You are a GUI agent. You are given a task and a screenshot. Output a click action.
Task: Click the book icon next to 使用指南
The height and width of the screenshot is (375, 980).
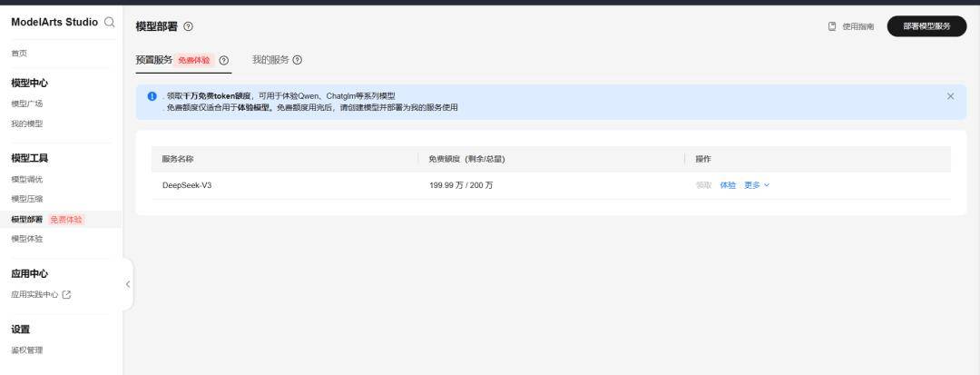point(832,26)
